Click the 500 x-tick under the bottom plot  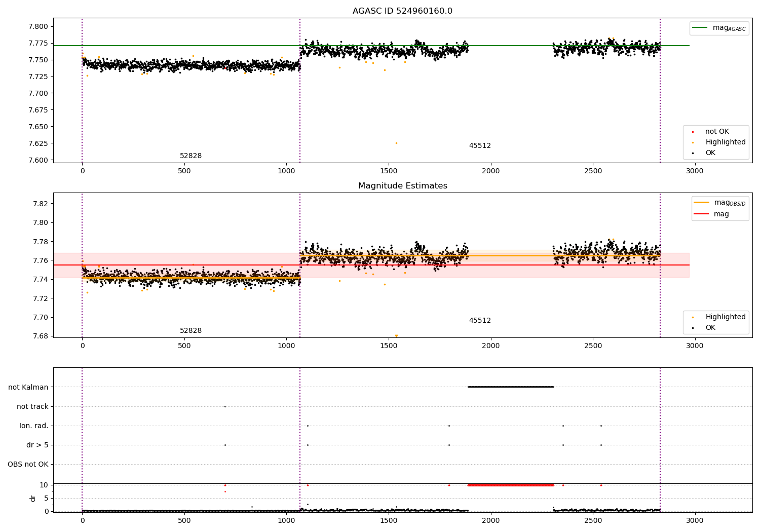[184, 521]
